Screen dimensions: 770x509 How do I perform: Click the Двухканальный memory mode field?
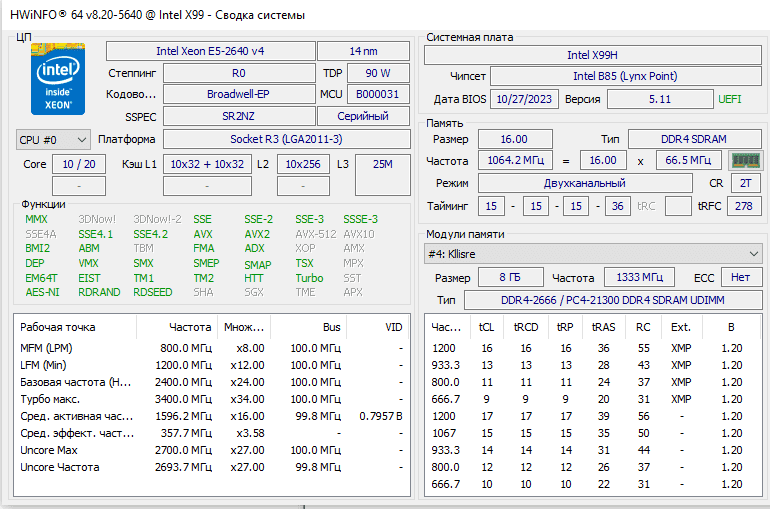click(584, 183)
